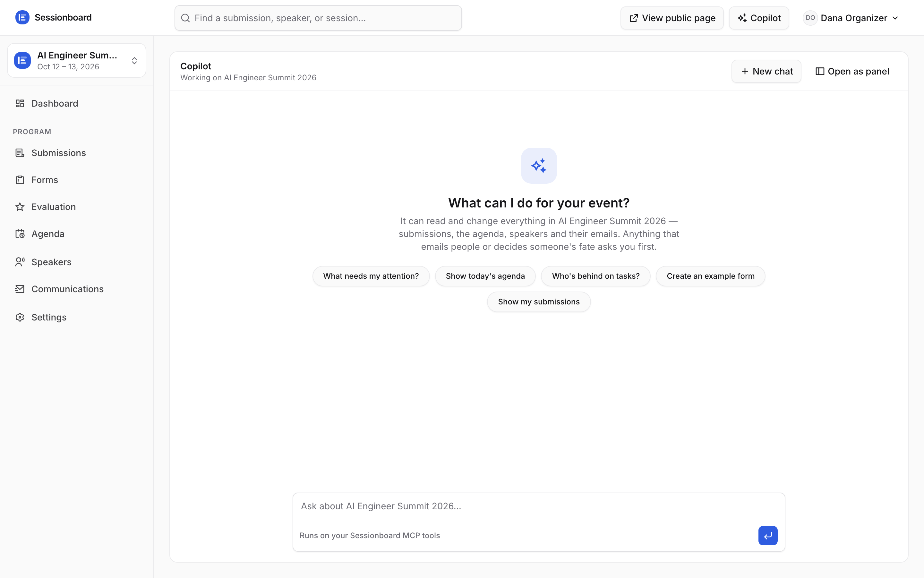Click the Copilot sparkle icon in header
Screen dimensions: 924x578
[742, 18]
